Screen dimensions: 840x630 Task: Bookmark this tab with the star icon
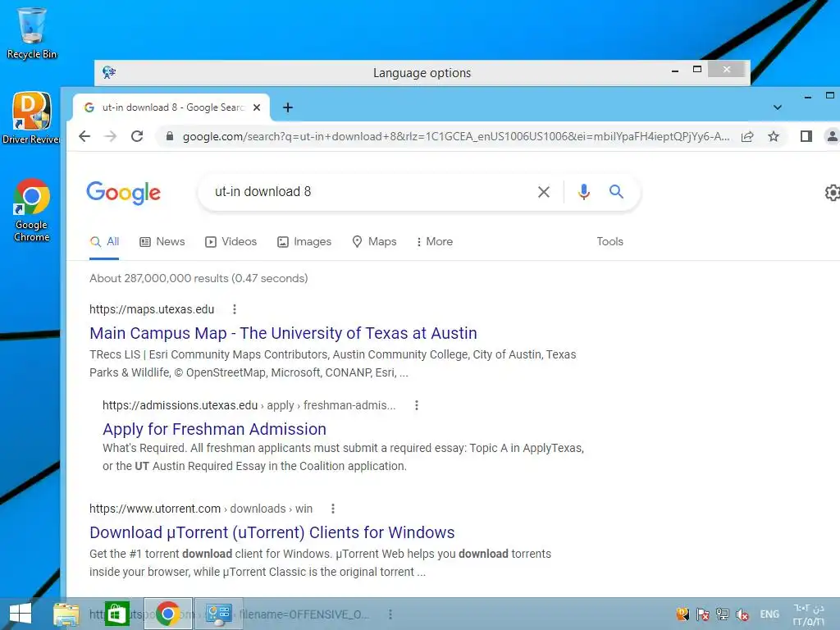pyautogui.click(x=774, y=136)
